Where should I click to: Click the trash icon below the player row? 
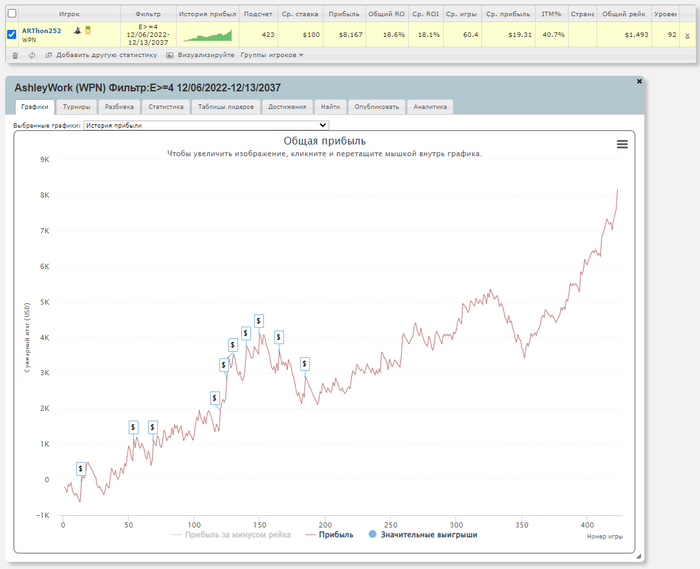point(15,55)
